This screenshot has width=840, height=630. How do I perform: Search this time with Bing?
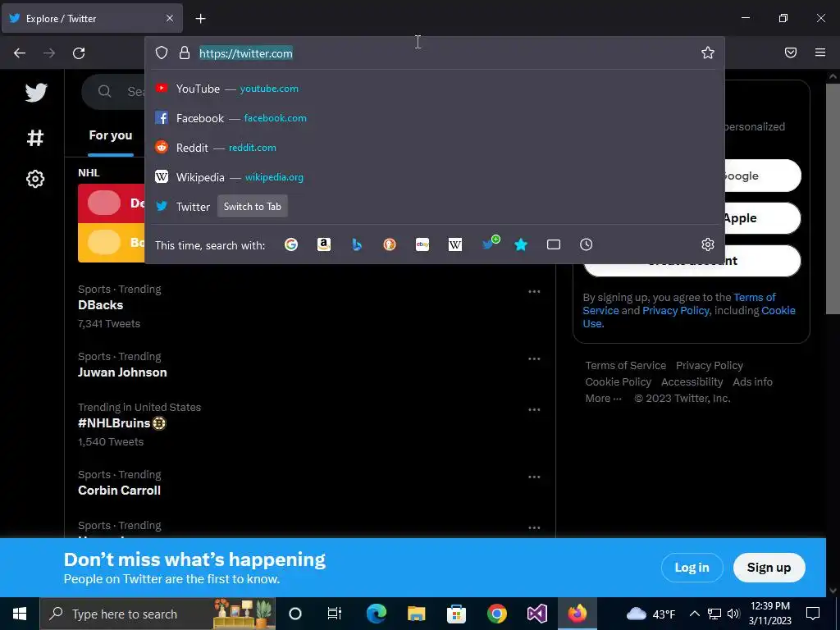[x=357, y=244]
